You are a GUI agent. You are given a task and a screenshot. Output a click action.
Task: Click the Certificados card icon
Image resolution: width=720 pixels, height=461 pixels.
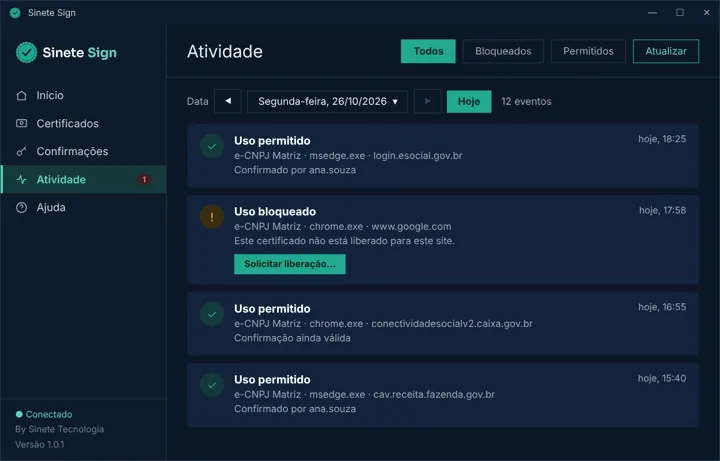coord(21,123)
